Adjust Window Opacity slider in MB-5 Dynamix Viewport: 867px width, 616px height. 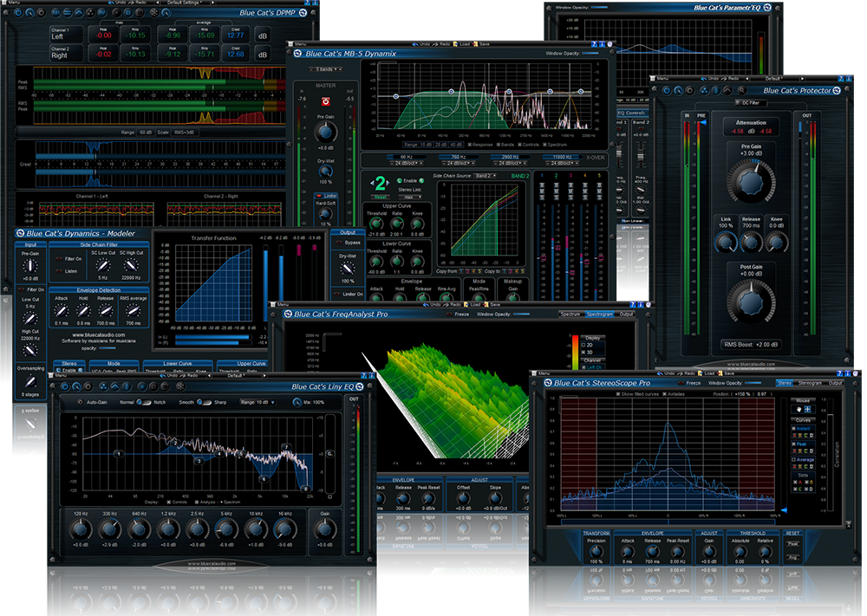[590, 53]
